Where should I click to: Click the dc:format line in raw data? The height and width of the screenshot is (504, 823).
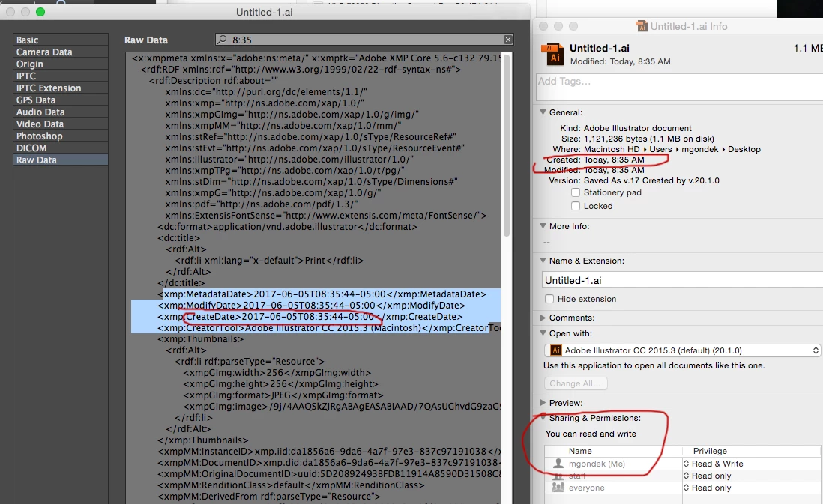pyautogui.click(x=288, y=227)
